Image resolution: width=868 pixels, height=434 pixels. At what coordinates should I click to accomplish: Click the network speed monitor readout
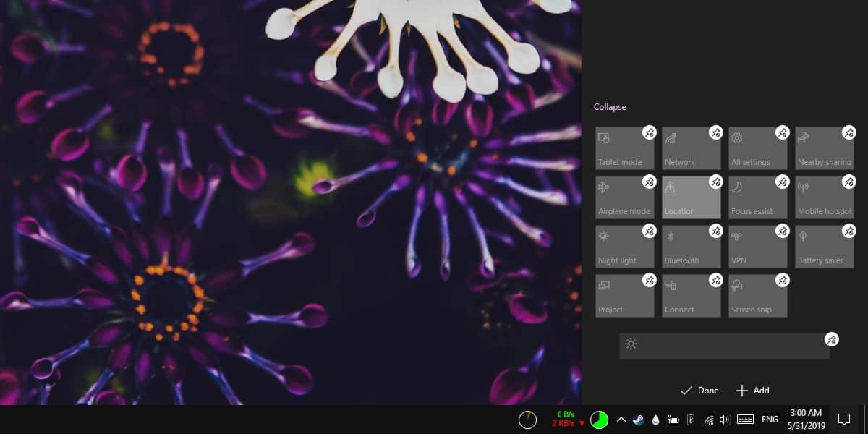click(x=569, y=418)
